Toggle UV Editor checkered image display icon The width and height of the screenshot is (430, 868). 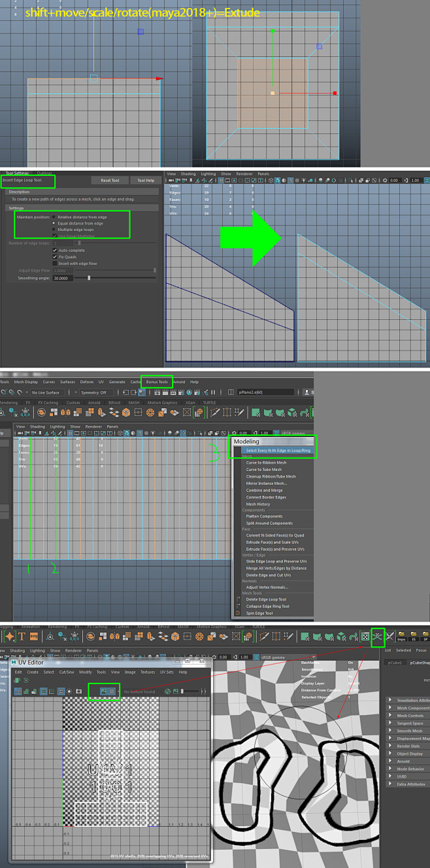(103, 691)
